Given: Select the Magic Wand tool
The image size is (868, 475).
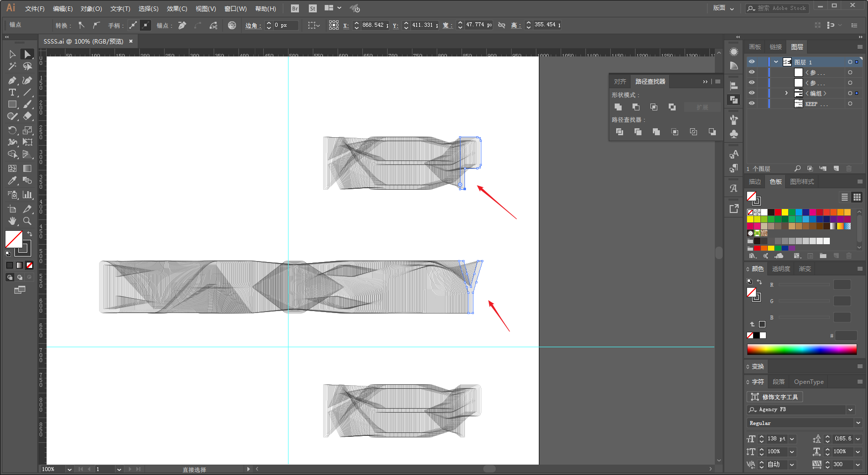Looking at the screenshot, I should pos(12,66).
